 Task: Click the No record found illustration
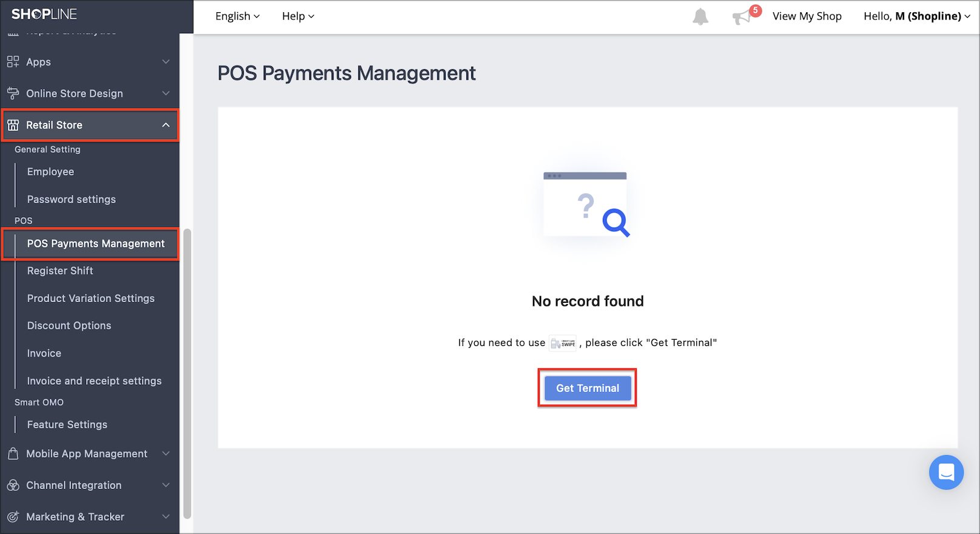click(x=586, y=205)
